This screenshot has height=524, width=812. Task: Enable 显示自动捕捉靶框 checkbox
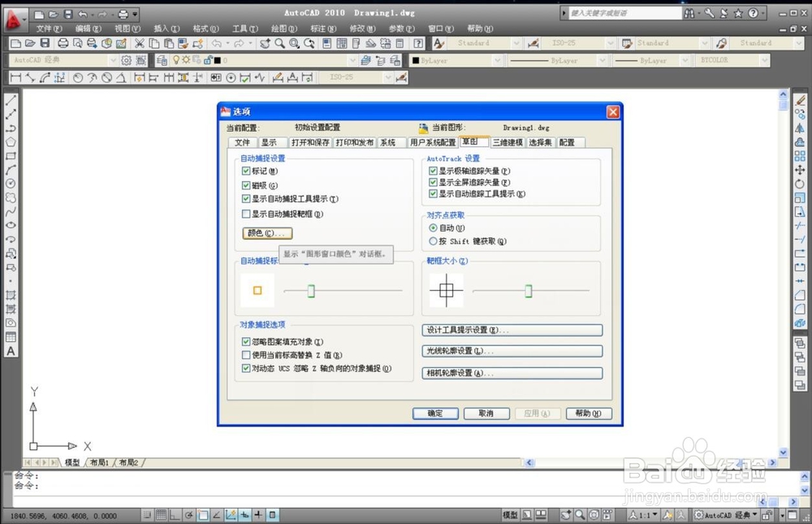coord(247,214)
